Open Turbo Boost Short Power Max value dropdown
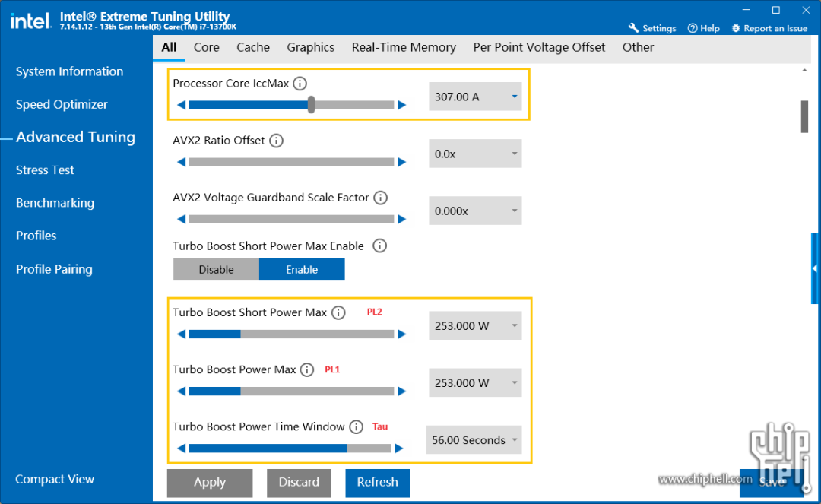This screenshot has height=504, width=821. (x=475, y=326)
